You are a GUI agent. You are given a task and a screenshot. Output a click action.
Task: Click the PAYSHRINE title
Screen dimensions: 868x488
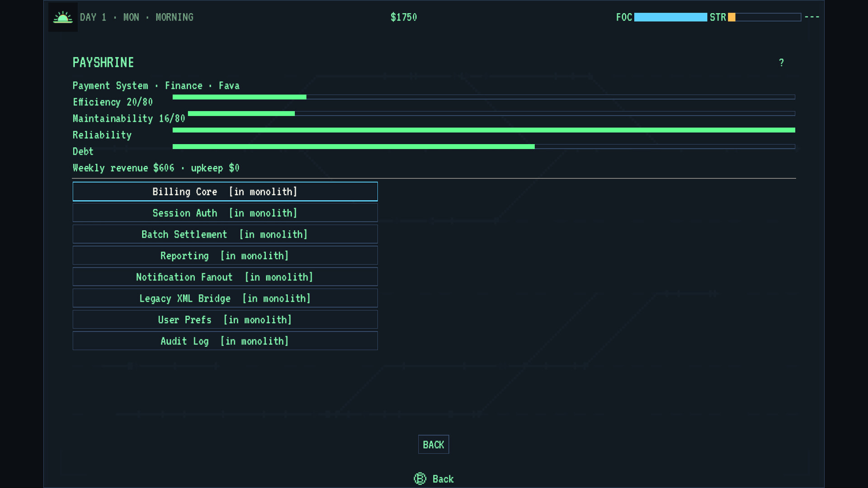click(x=103, y=63)
